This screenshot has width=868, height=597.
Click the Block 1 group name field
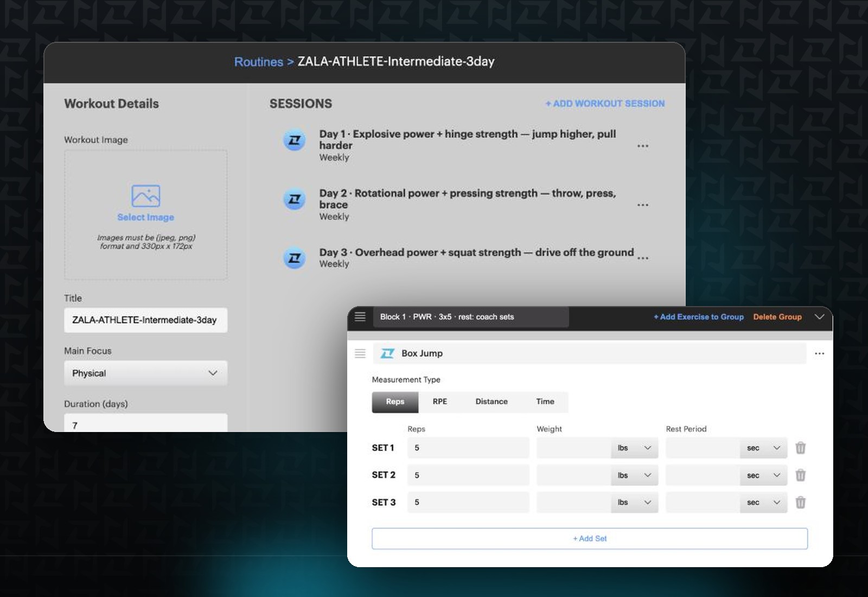[x=471, y=317]
